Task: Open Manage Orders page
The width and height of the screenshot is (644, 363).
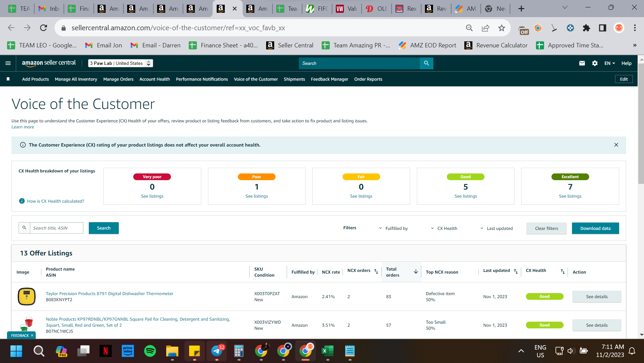Action: click(x=118, y=79)
